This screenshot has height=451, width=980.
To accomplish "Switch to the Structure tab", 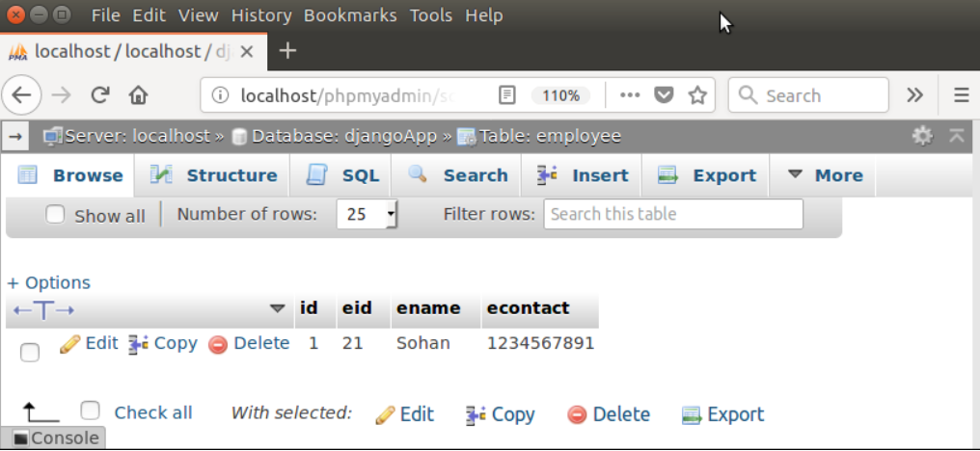I will point(213,175).
